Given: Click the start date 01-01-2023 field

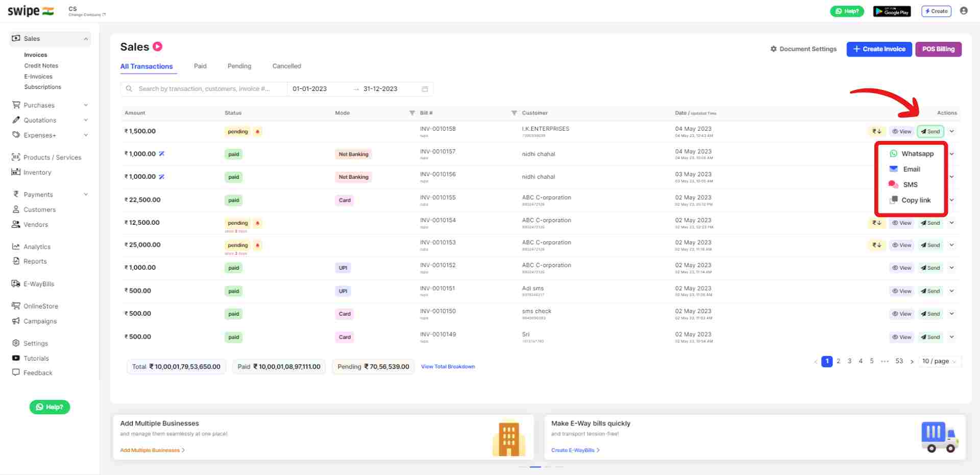Looking at the screenshot, I should coord(310,89).
